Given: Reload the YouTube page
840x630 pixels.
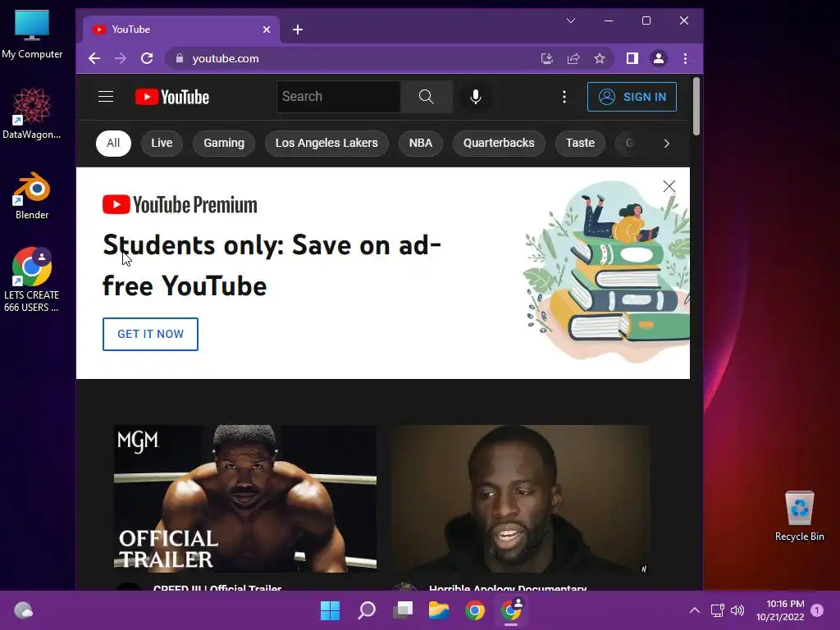Looking at the screenshot, I should (x=147, y=58).
